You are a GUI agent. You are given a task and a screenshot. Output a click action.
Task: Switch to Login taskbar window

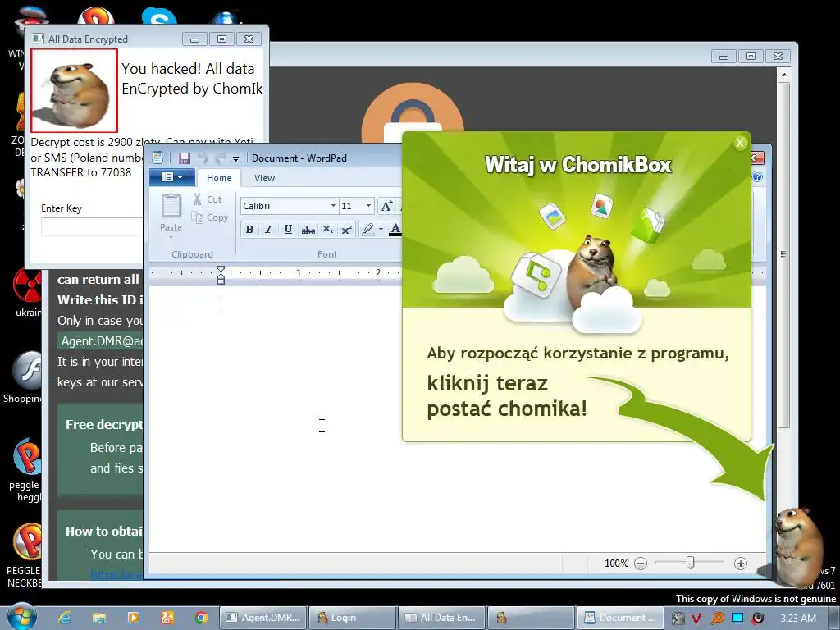tap(353, 618)
